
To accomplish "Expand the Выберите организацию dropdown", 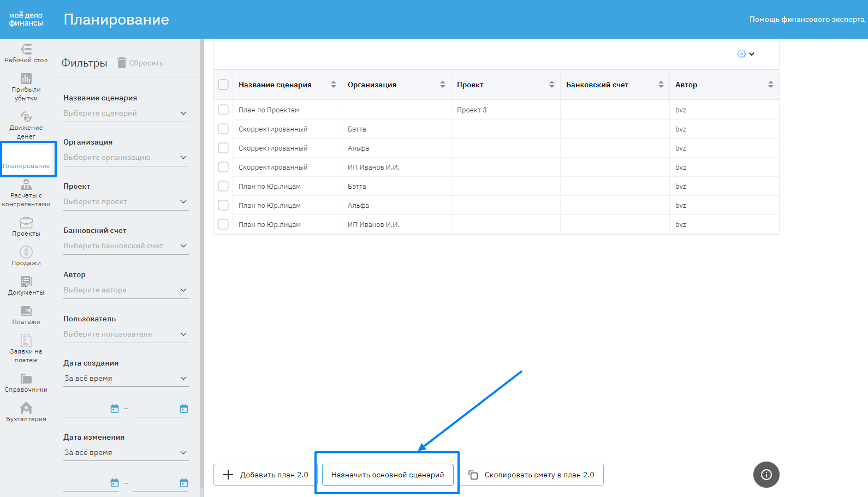I will point(126,158).
